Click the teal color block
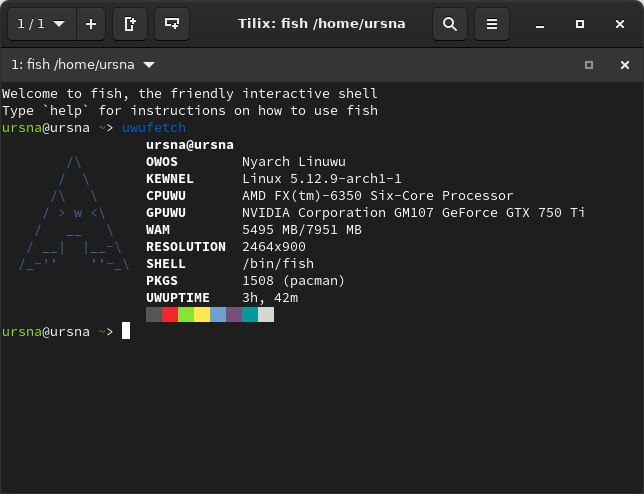The height and width of the screenshot is (494, 644). (x=250, y=315)
